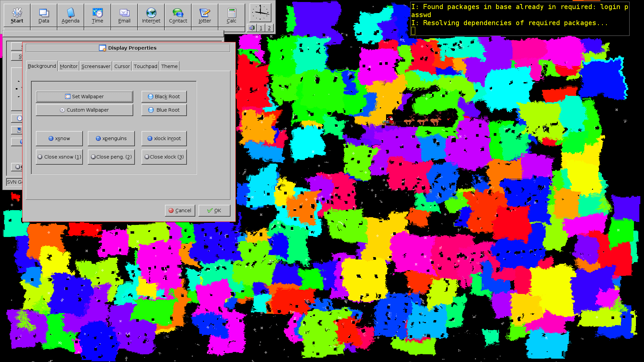Switch to the Screensaver tab
The image size is (644, 362).
[x=96, y=66]
